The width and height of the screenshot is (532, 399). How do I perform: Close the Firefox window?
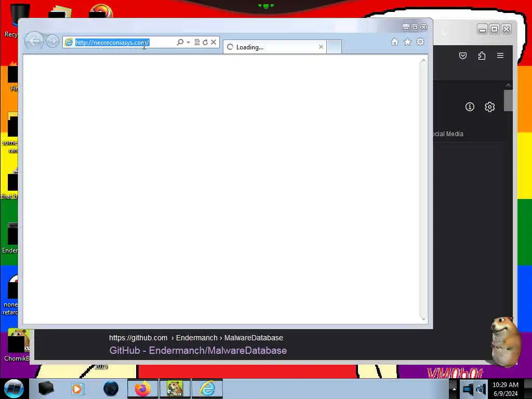coord(506,30)
